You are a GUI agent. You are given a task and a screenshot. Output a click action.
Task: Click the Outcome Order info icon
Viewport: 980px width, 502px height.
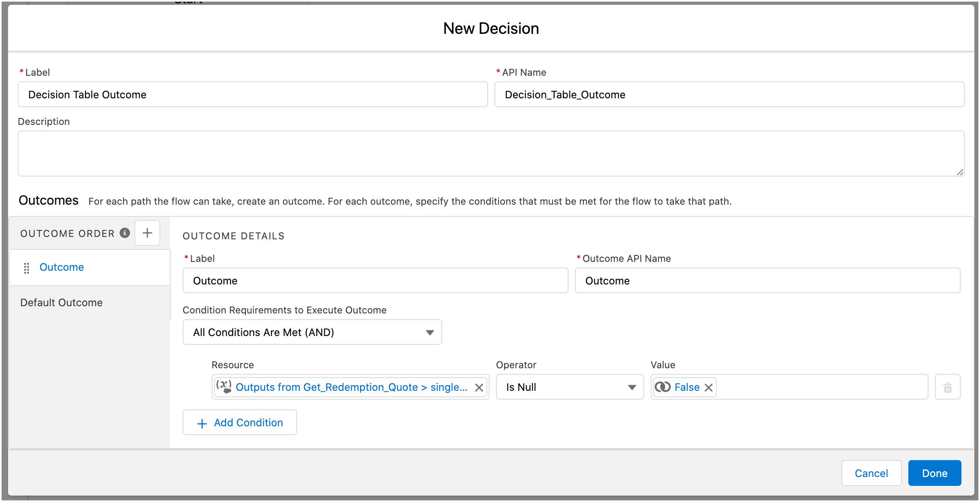coord(125,233)
